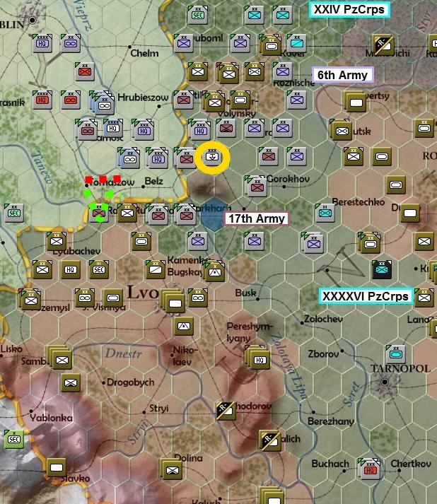Select the red infantry stack beside Gorokhov
This screenshot has width=437, height=504.
[x=256, y=186]
